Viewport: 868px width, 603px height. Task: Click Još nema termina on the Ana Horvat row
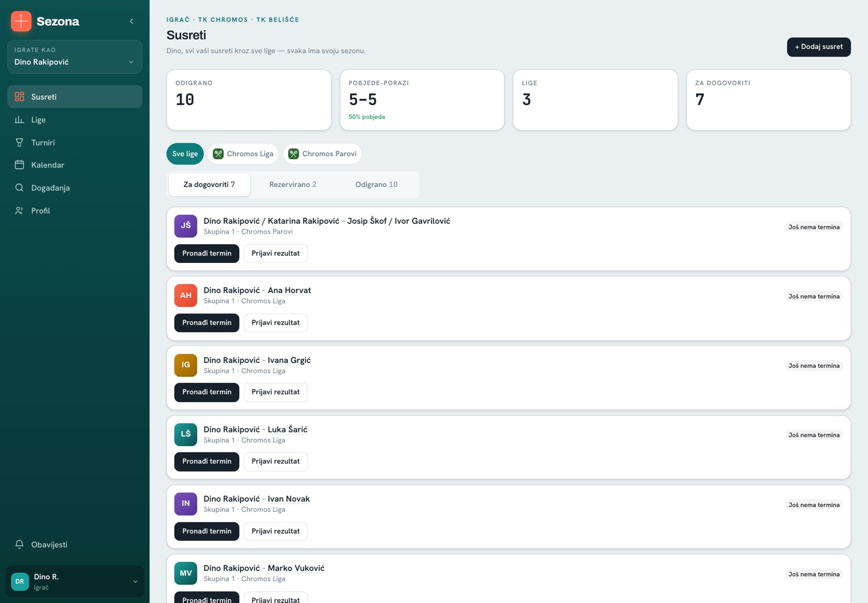coord(814,297)
